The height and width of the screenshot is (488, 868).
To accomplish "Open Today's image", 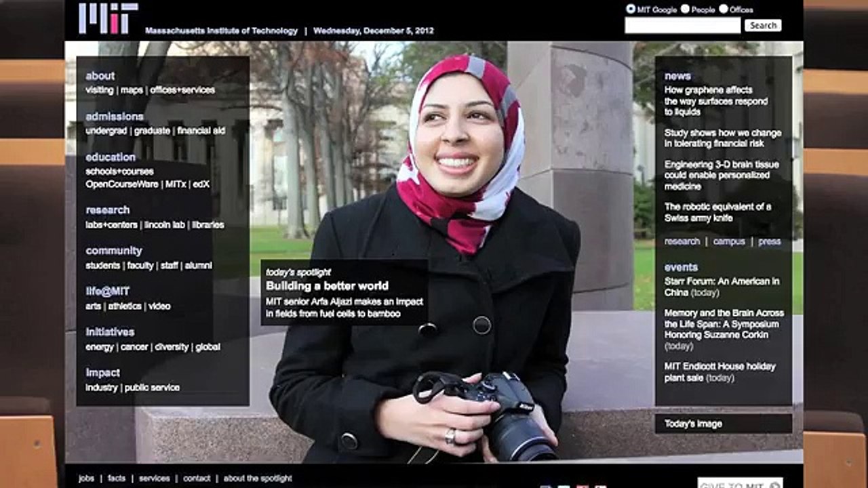I will [724, 424].
